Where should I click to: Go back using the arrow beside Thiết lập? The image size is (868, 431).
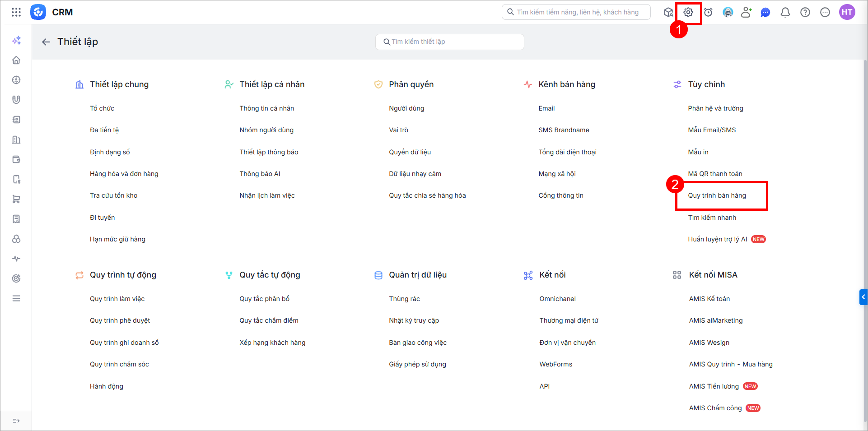point(46,42)
